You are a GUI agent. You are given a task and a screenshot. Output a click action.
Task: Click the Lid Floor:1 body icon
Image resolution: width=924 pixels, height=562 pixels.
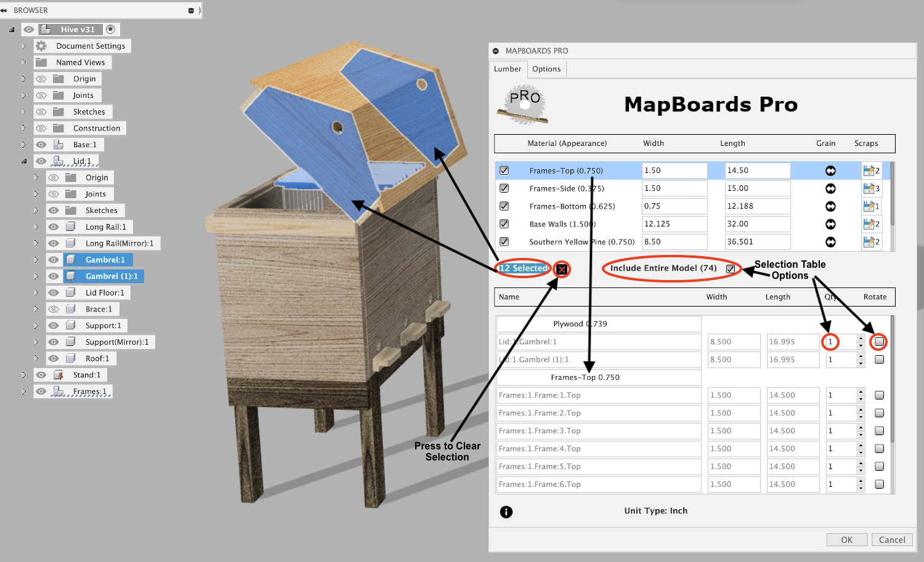click(71, 292)
